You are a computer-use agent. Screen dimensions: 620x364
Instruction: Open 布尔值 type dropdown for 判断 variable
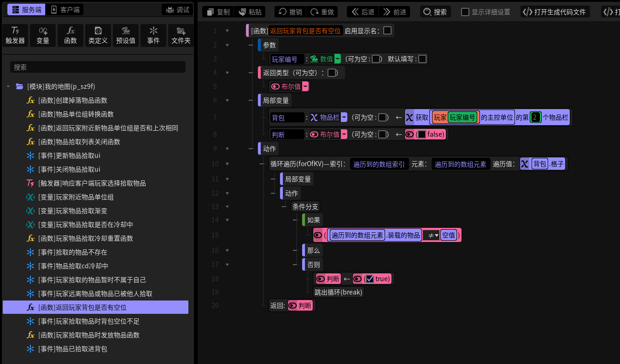[x=344, y=134]
